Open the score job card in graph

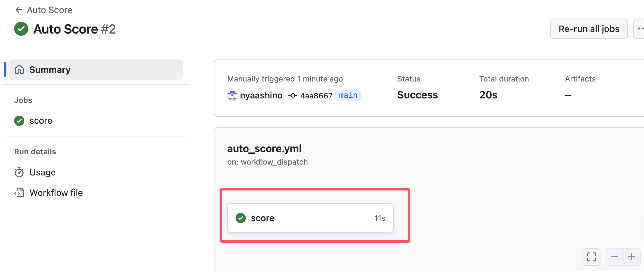pyautogui.click(x=310, y=218)
